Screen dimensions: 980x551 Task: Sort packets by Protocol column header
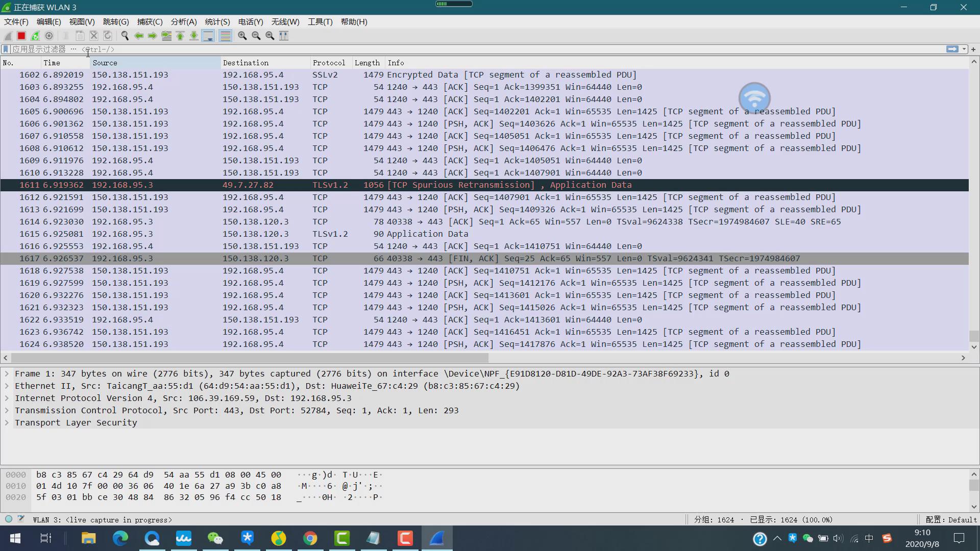(x=329, y=63)
